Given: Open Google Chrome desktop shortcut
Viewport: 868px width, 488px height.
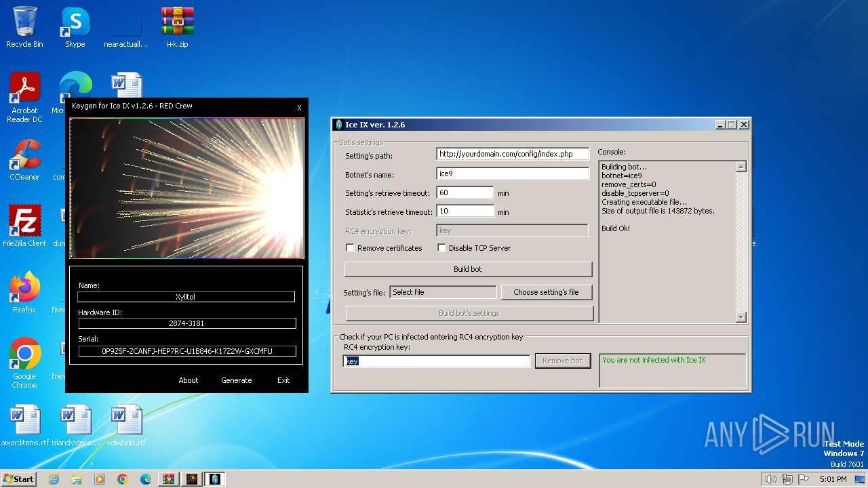Looking at the screenshot, I should coord(24,363).
